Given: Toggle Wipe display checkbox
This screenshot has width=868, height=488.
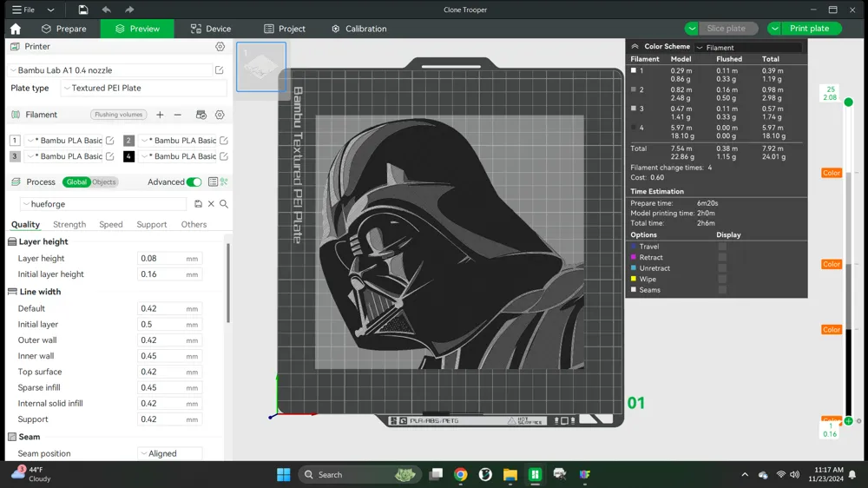Looking at the screenshot, I should pos(722,279).
